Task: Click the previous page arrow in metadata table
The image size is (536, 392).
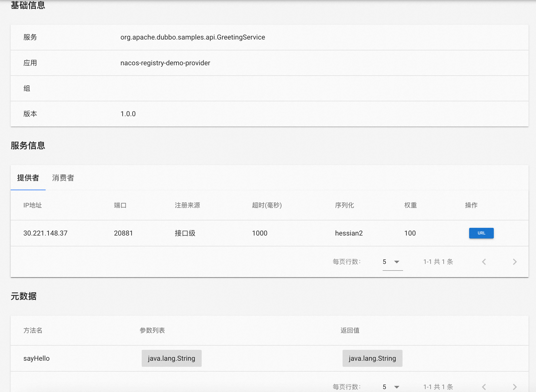Action: pos(484,387)
